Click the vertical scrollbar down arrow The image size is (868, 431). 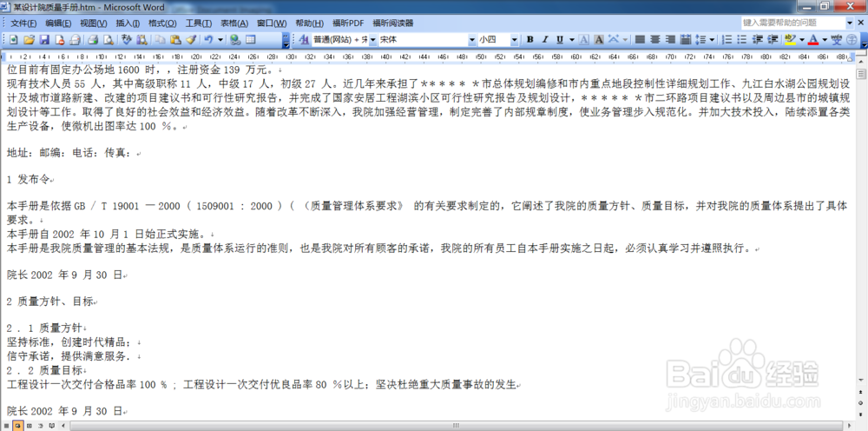coord(861,380)
